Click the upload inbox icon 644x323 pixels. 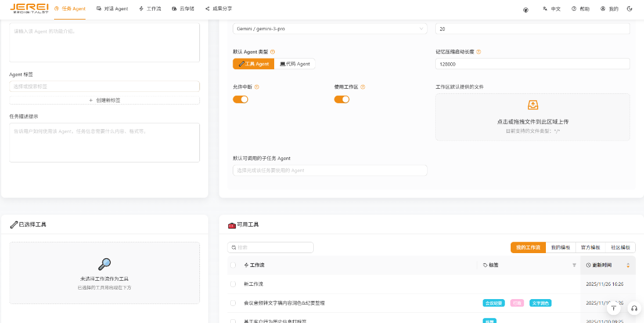(533, 105)
